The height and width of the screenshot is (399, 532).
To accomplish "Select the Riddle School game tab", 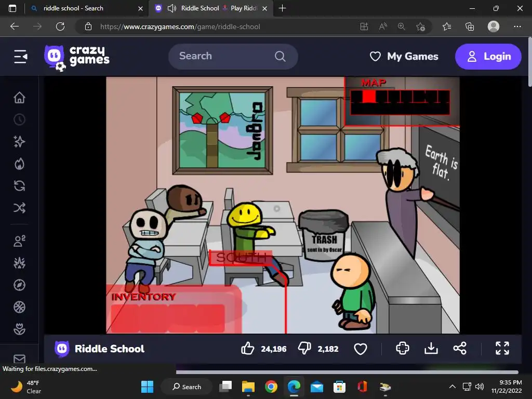I will tap(210, 8).
